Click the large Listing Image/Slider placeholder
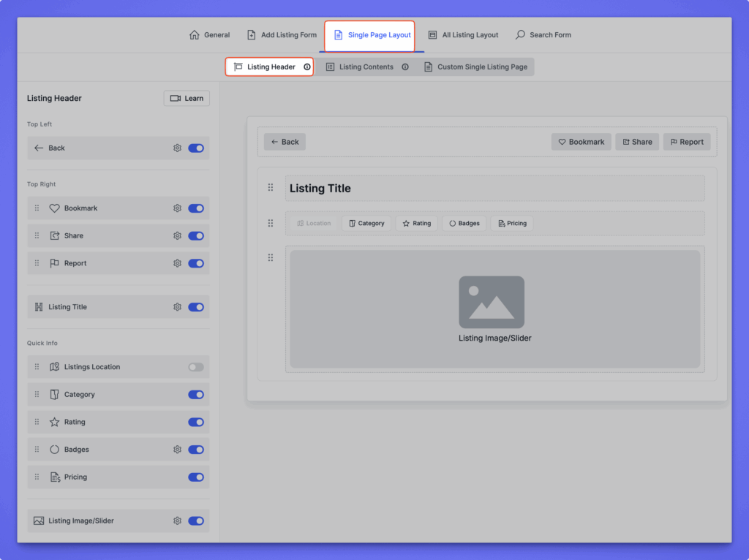 click(494, 309)
